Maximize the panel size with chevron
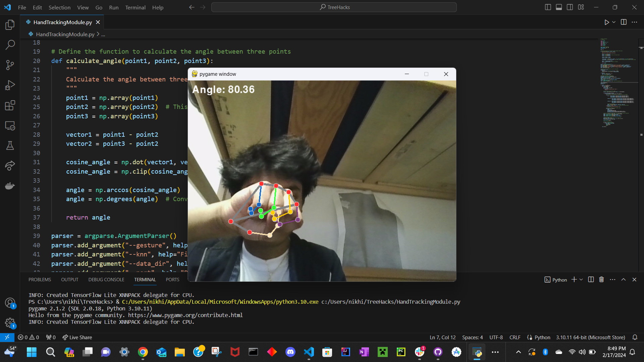644x362 pixels. 624,280
